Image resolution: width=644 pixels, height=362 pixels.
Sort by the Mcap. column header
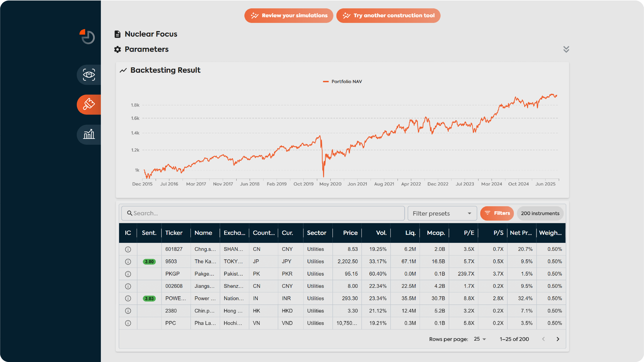(x=436, y=233)
